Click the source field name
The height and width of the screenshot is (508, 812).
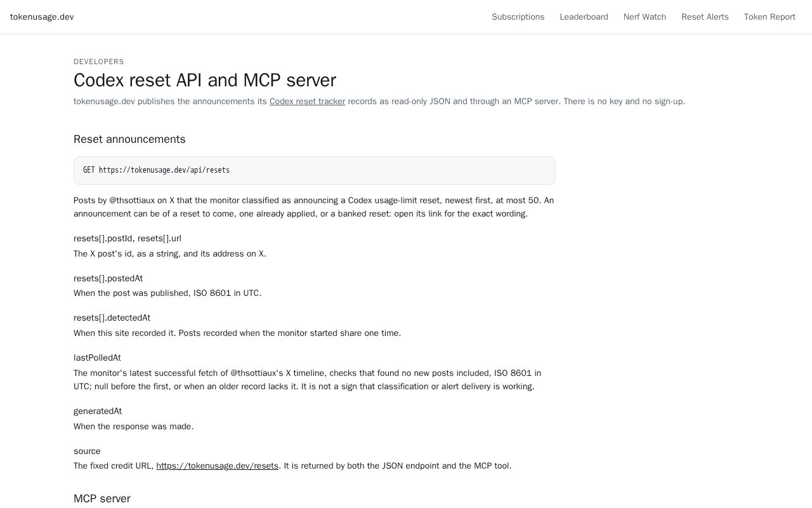coord(87,451)
